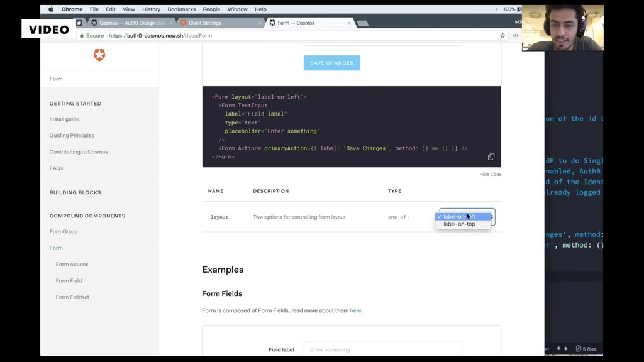Screen dimensions: 644x362
Task: Open the Apple menu
Action: pos(51,9)
